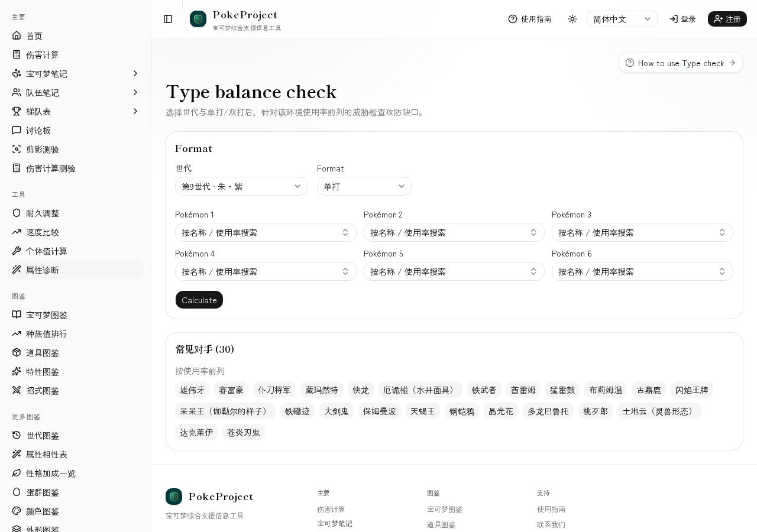Click the egg icon beside 蛋群图鉴

[17, 492]
